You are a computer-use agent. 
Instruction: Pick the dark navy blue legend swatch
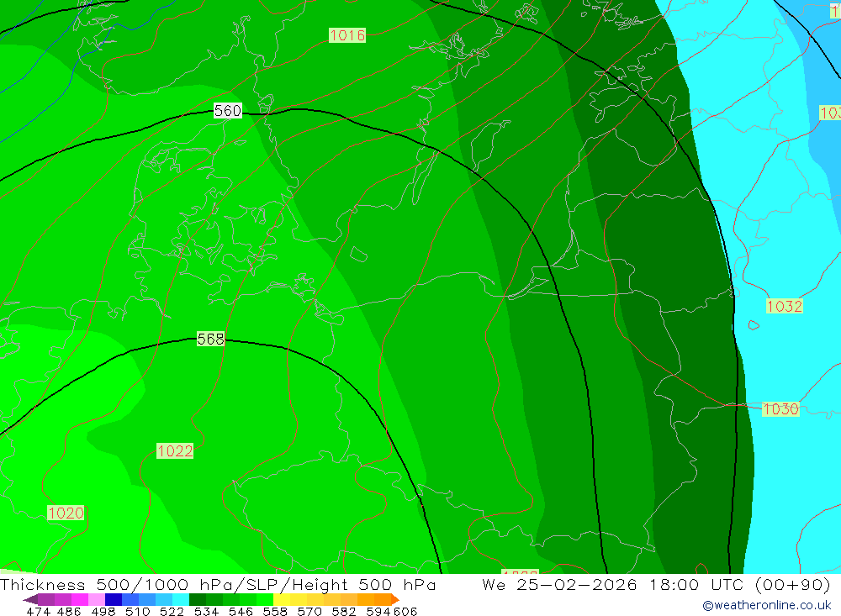coord(114,599)
